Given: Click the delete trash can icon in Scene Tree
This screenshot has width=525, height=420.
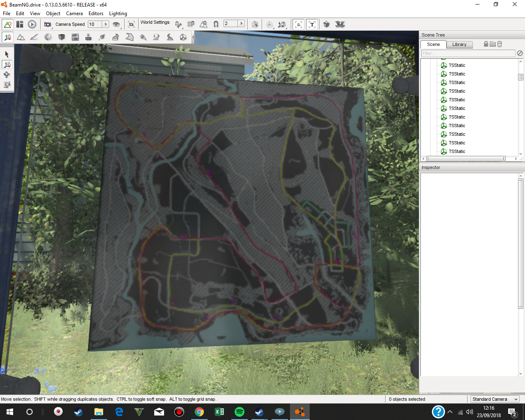Looking at the screenshot, I should 499,44.
